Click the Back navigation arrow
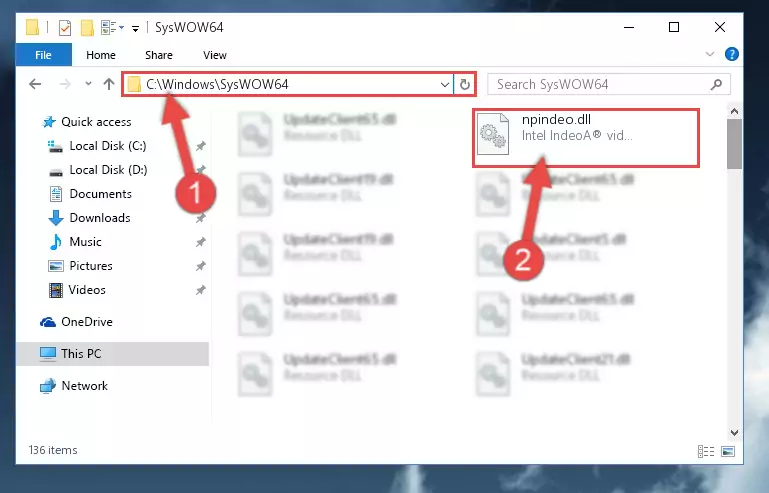This screenshot has width=769, height=493. pyautogui.click(x=35, y=84)
